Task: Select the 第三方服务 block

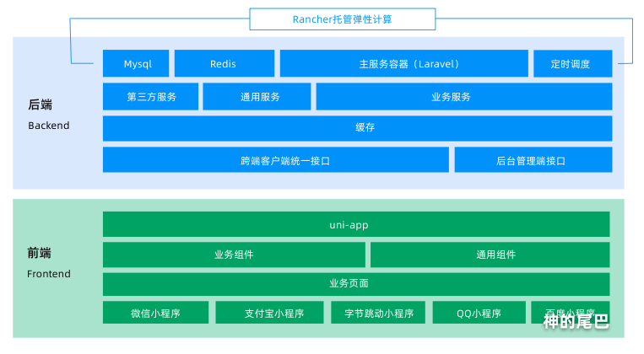Action: tap(150, 97)
